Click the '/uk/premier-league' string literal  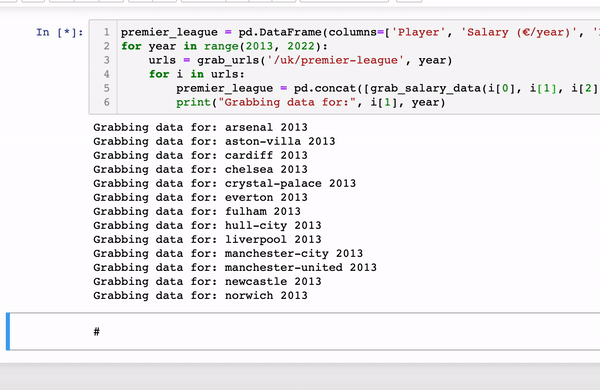click(336, 60)
